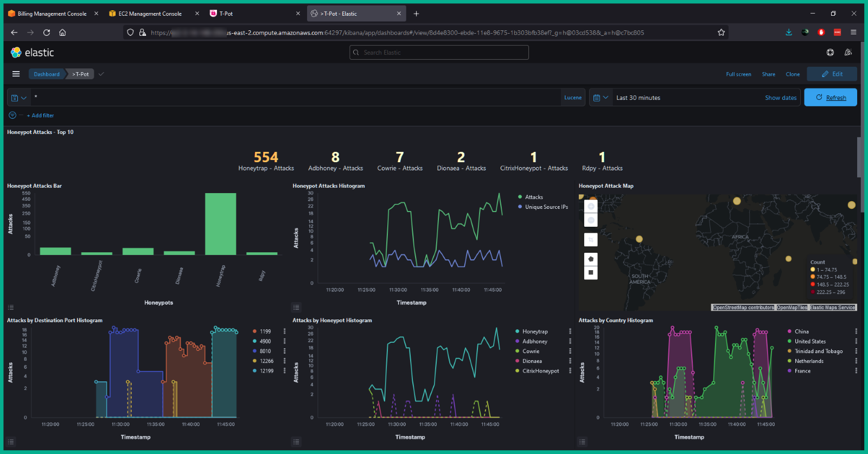The width and height of the screenshot is (868, 454).
Task: Open the saved query dropdown menu
Action: point(18,98)
